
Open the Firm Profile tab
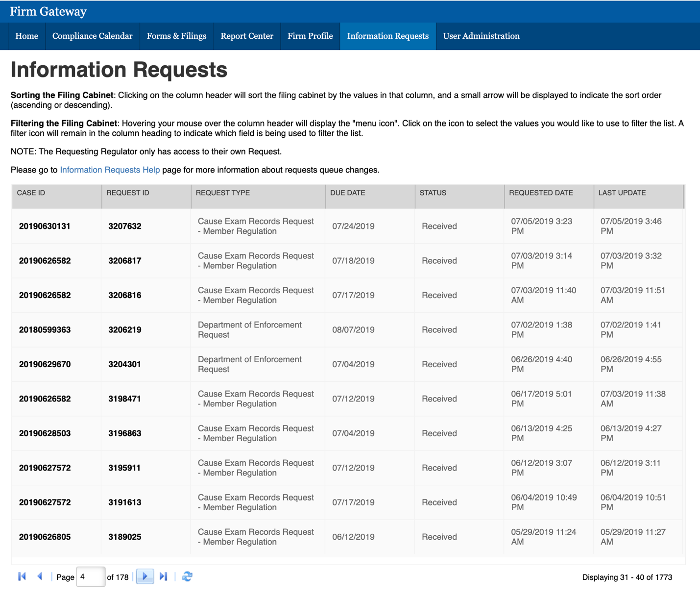310,36
